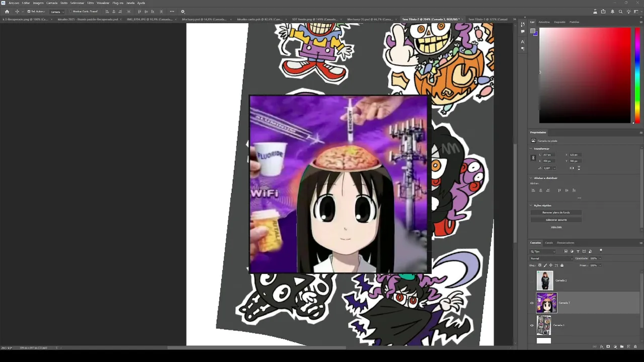Screen dimensions: 644x362
Task: Enable Mostrar Contr. Transf. checkbox
Action: (x=70, y=12)
